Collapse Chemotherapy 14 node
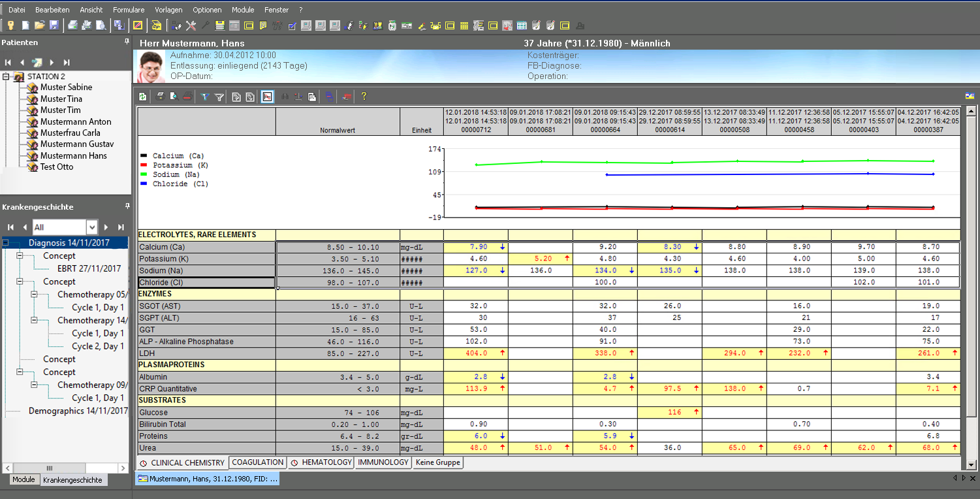Image resolution: width=980 pixels, height=499 pixels. pyautogui.click(x=34, y=321)
